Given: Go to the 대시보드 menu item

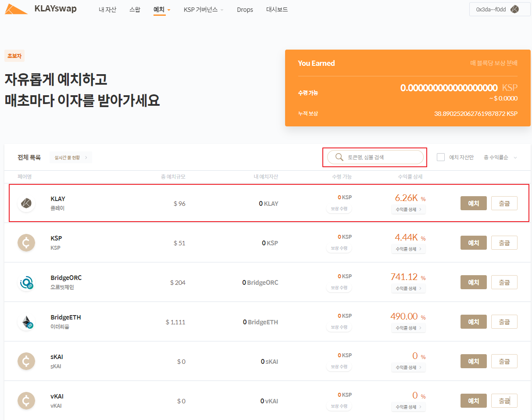Looking at the screenshot, I should 277,9.
